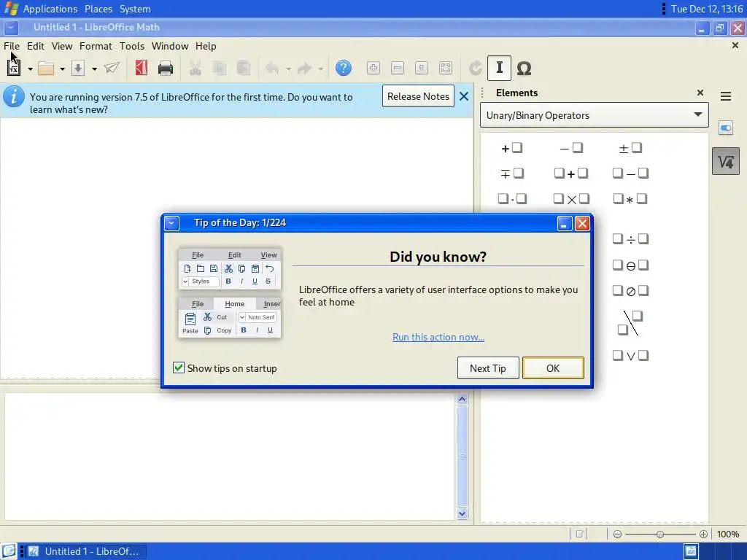Click the email attachment paper-plane icon
Viewport: 747px width, 560px height.
(x=112, y=68)
